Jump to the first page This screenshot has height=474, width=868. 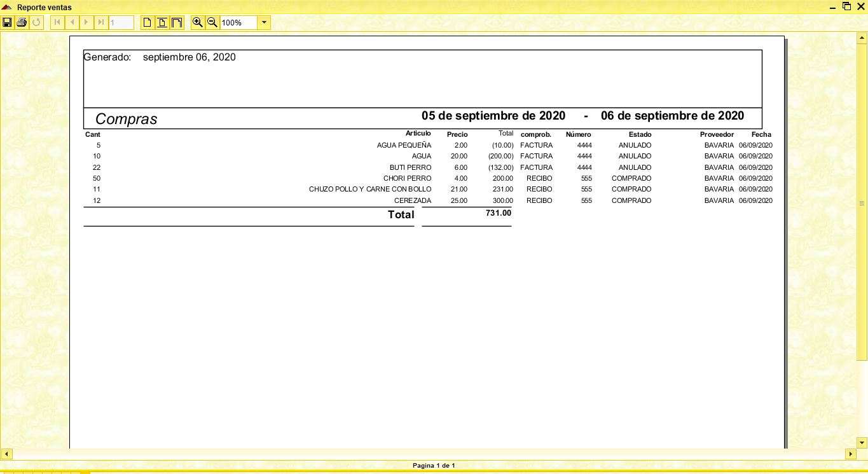(57, 22)
